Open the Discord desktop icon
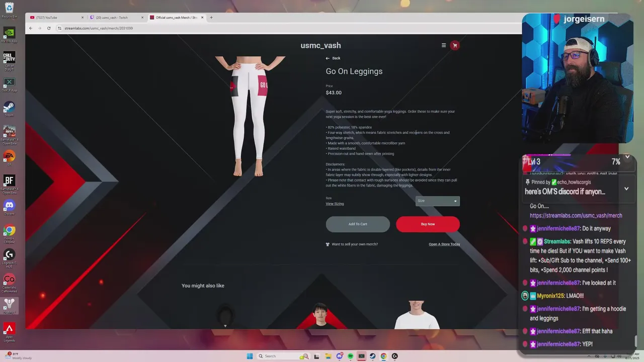Viewport: 644px width, 362px height. coord(9,207)
